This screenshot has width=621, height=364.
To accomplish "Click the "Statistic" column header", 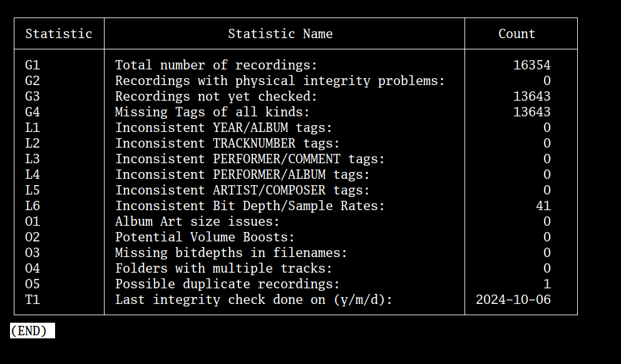I will click(x=59, y=34).
